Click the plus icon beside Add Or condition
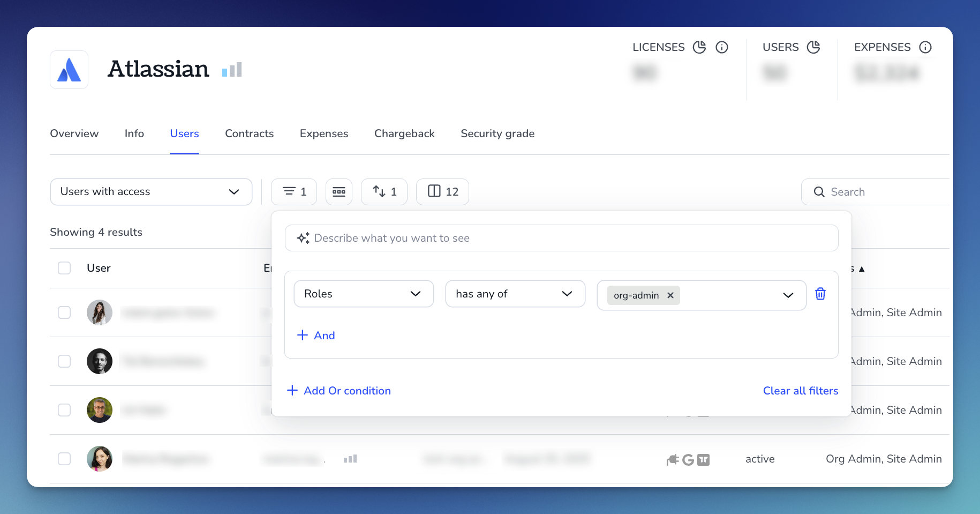980x514 pixels. coord(292,390)
